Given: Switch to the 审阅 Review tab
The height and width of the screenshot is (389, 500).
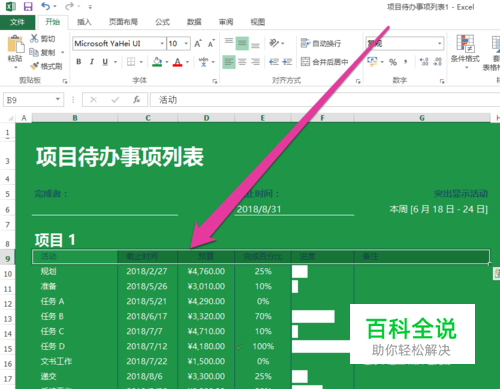Looking at the screenshot, I should coord(226,22).
